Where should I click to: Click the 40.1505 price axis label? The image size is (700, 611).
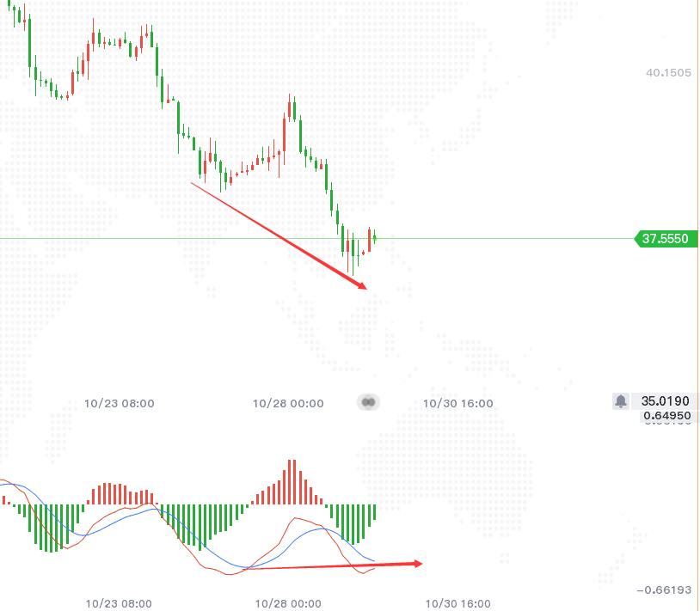(668, 73)
